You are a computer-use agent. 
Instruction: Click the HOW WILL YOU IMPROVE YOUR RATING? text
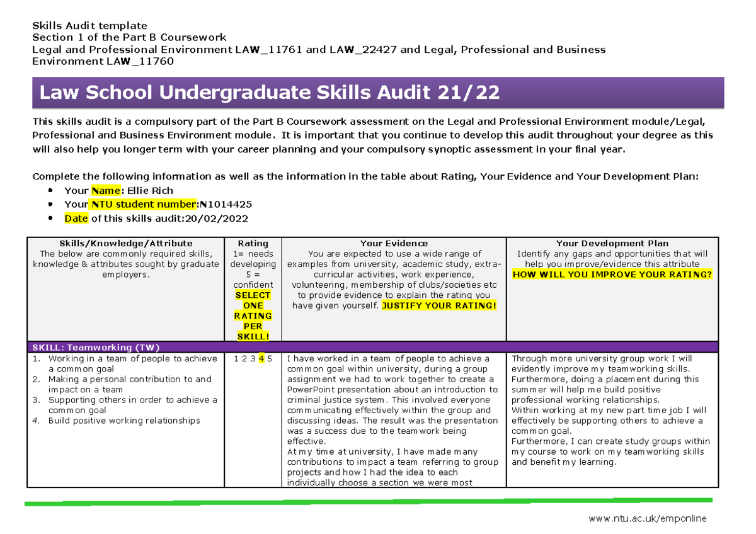[x=612, y=275]
